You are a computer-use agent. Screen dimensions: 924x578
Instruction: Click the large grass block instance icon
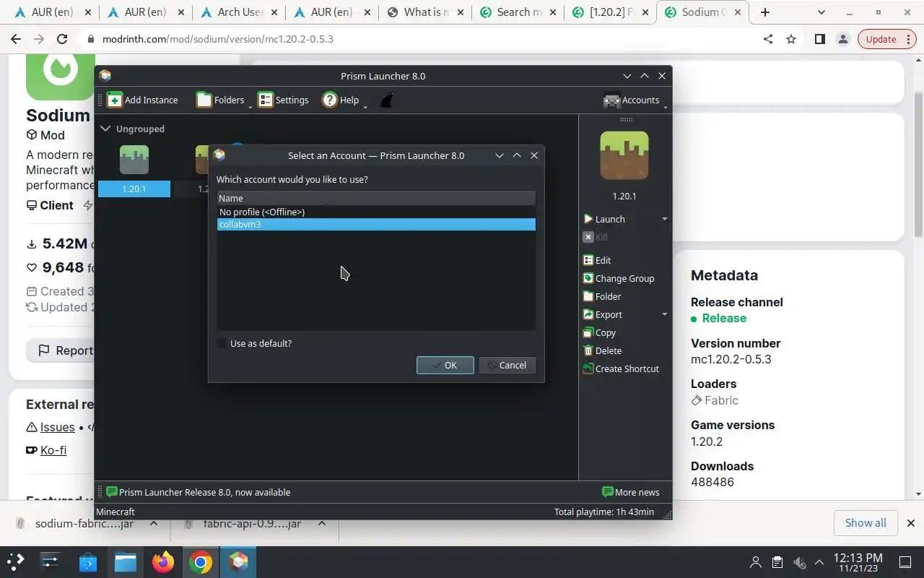coord(624,156)
